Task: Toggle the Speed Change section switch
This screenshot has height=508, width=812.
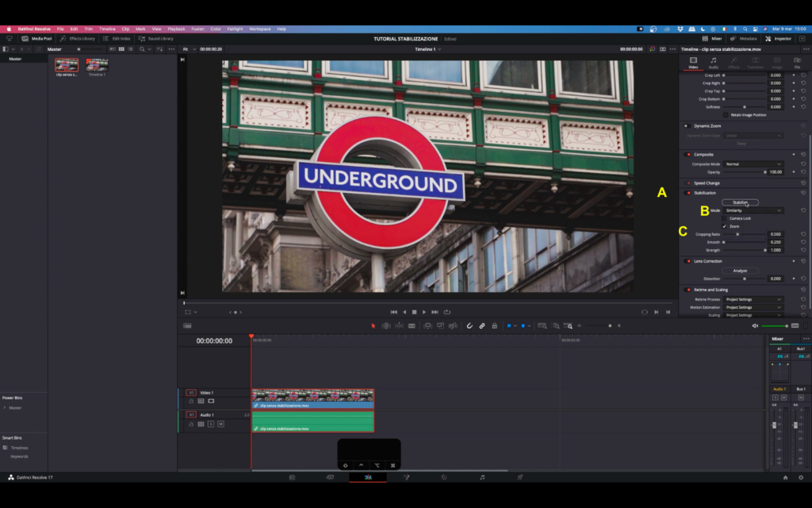Action: tap(688, 183)
